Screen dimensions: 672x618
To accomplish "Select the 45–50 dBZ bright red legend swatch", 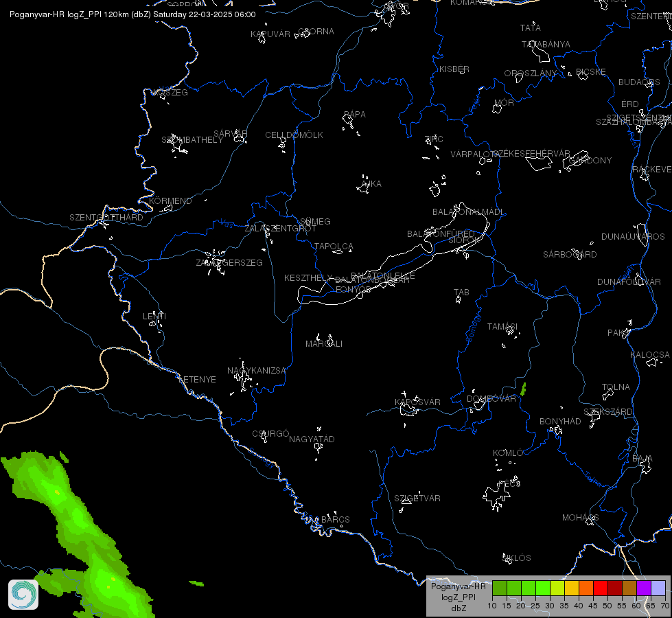I will (x=601, y=588).
